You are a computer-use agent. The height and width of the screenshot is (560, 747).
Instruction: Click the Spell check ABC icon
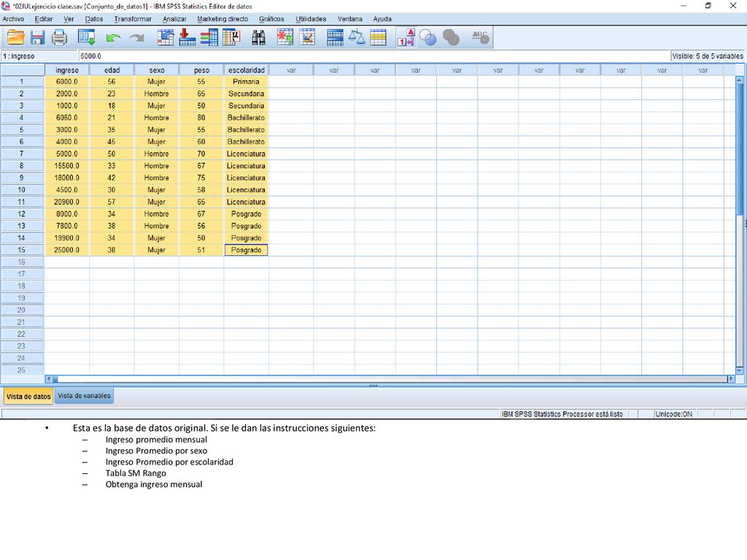coord(480,37)
